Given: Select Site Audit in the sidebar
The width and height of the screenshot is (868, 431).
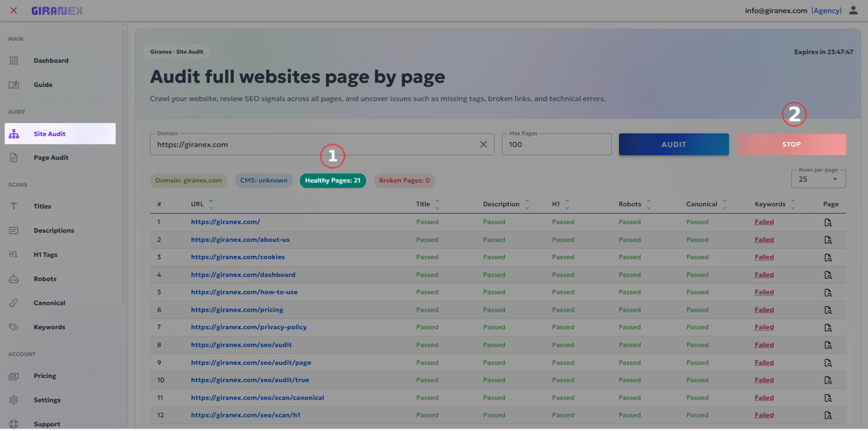Looking at the screenshot, I should (60, 134).
